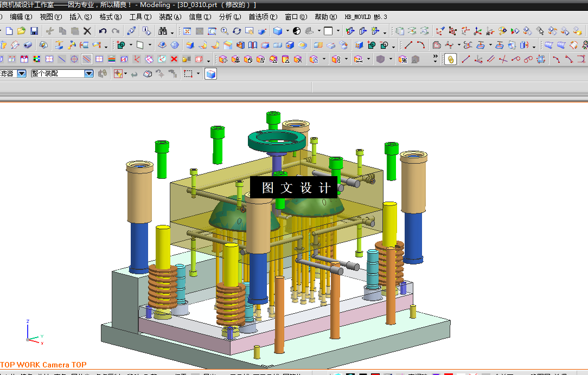Click the Object information icon

[146, 31]
